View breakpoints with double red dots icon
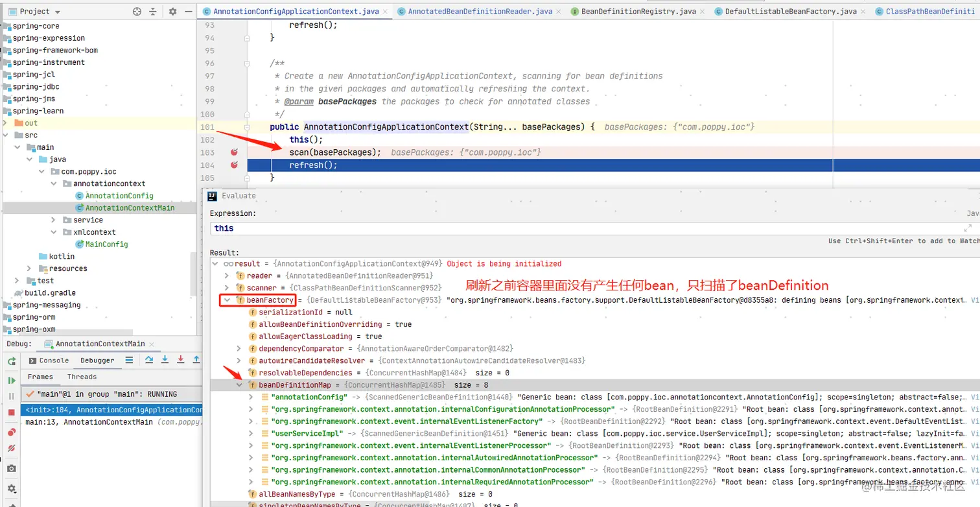Viewport: 980px width, 507px height. coord(11,432)
